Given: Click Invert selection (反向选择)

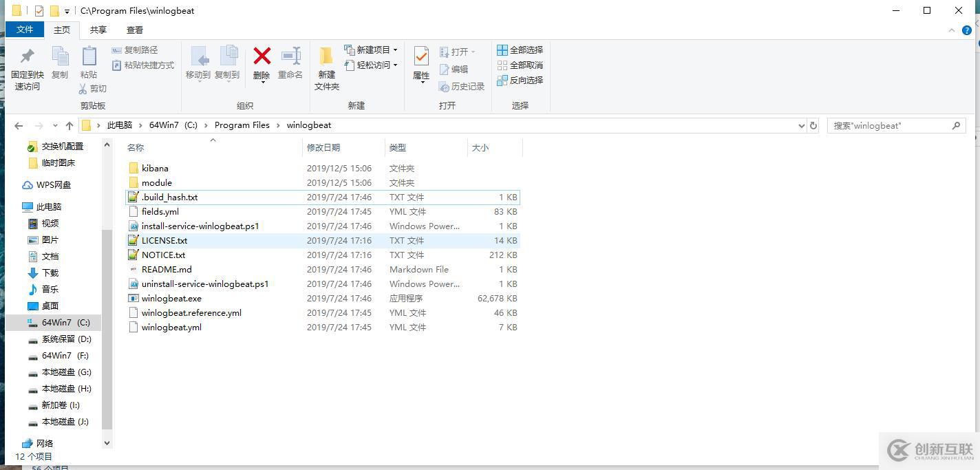Looking at the screenshot, I should [x=520, y=80].
